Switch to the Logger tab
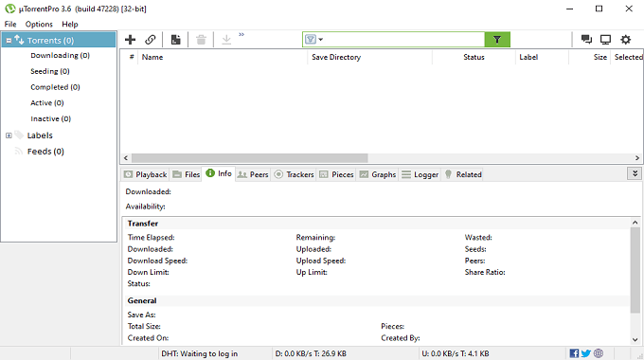Screen dimensions: 644x360 [420, 174]
